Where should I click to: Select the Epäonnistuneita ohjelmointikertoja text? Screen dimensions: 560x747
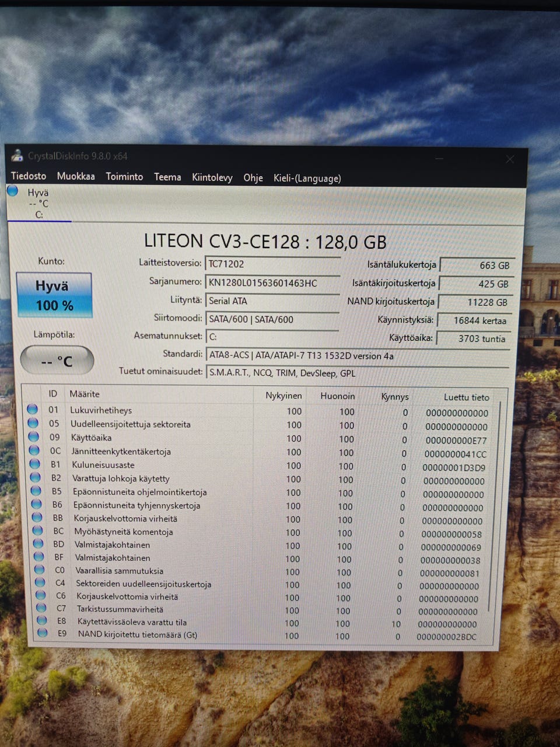[140, 492]
